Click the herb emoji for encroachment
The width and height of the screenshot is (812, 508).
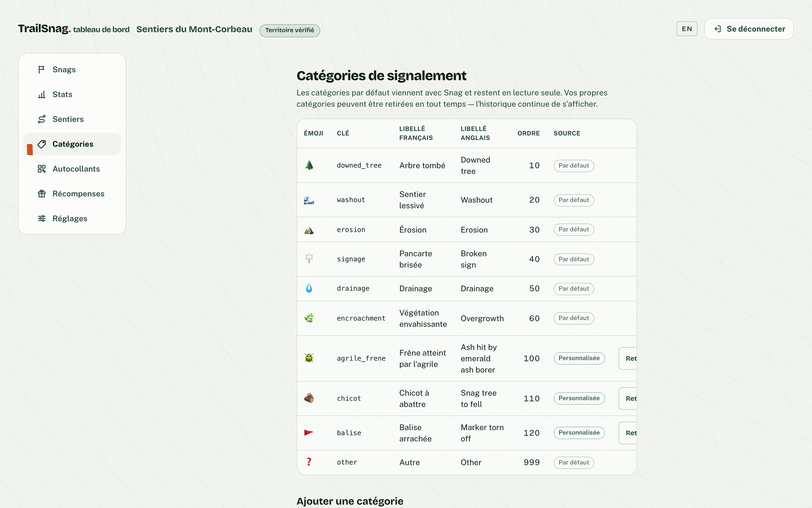point(309,318)
